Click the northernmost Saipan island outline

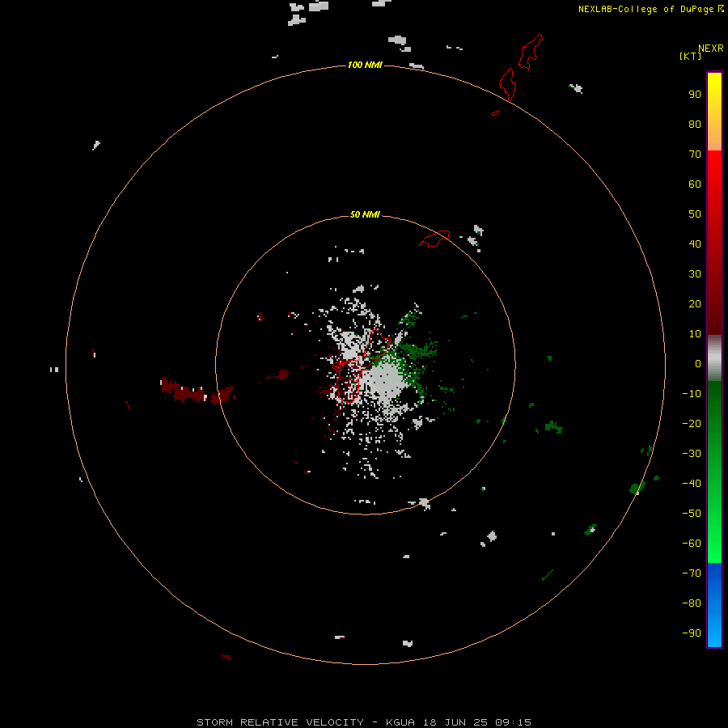coord(531,52)
